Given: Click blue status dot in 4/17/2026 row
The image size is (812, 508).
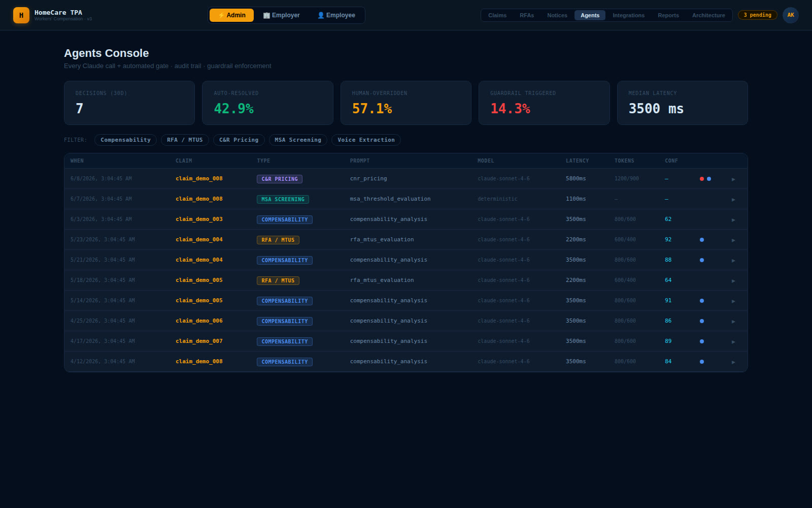Looking at the screenshot, I should click(702, 341).
